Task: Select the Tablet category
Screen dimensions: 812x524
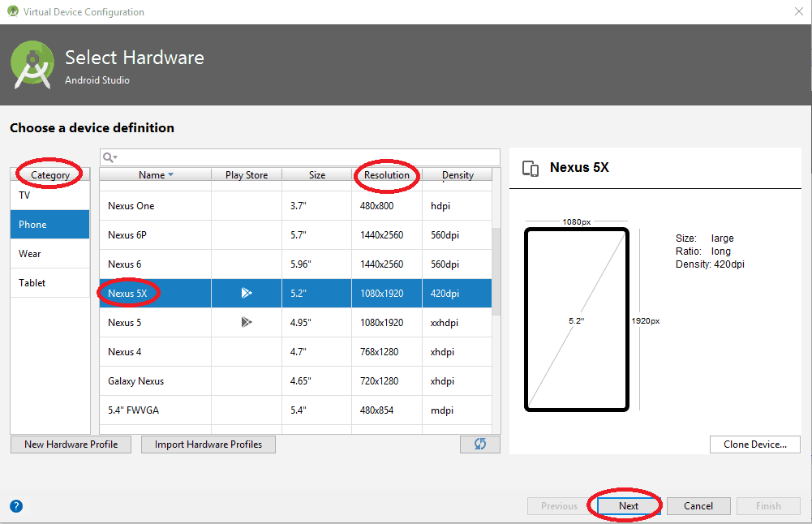Action: tap(49, 283)
